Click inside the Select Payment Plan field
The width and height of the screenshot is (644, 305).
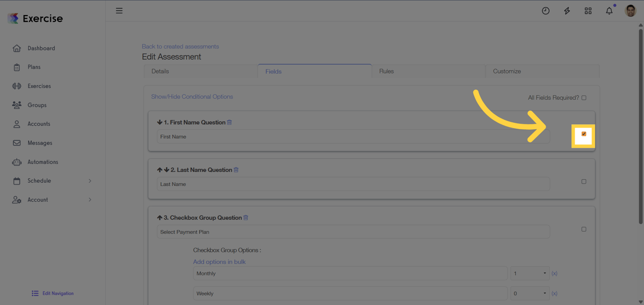330,232
